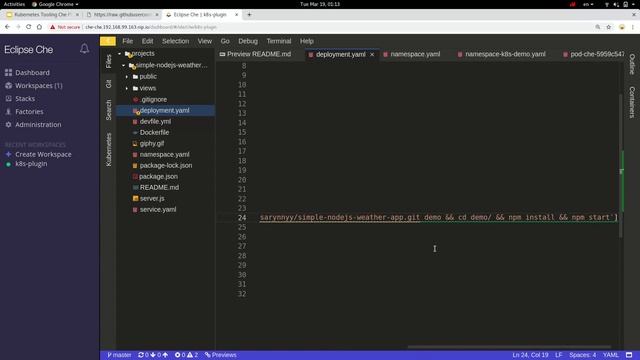
Task: Click Previews in status bar
Action: [x=221, y=355]
